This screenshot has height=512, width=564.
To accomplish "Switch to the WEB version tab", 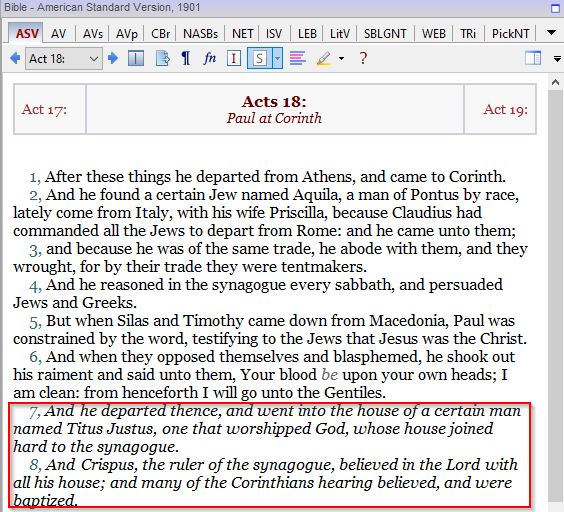I will [x=433, y=33].
